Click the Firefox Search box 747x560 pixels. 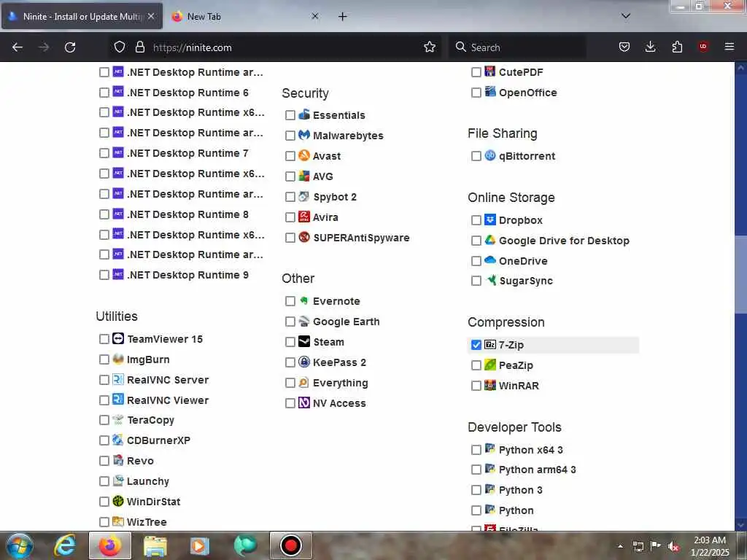517,47
